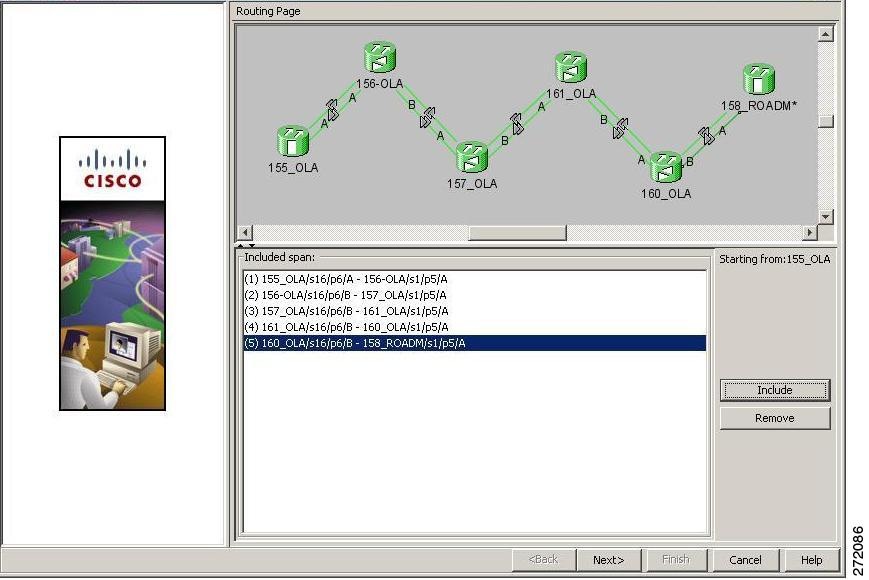Click the 160_OLA node icon
This screenshot has height=580, width=869.
tap(666, 167)
